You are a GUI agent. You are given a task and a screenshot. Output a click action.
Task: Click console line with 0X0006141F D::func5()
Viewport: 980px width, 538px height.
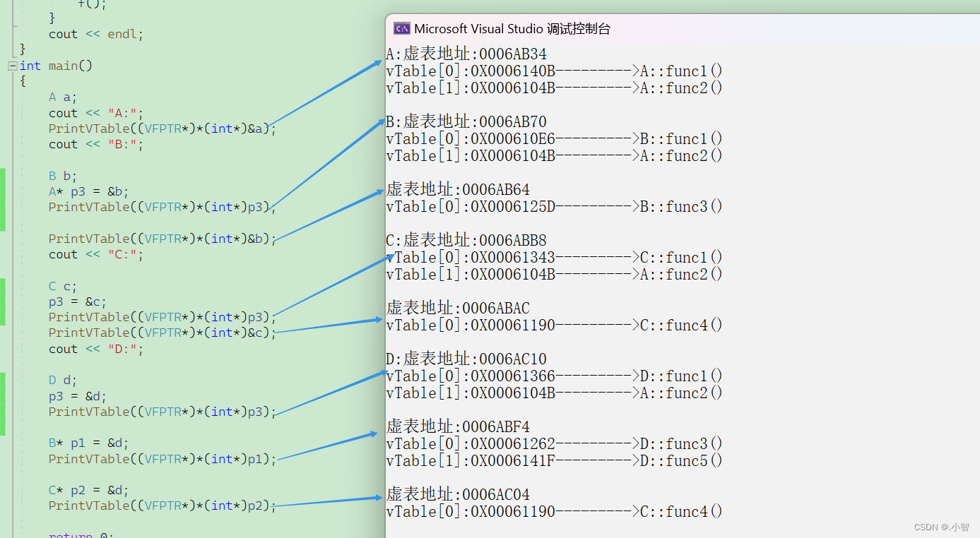555,460
